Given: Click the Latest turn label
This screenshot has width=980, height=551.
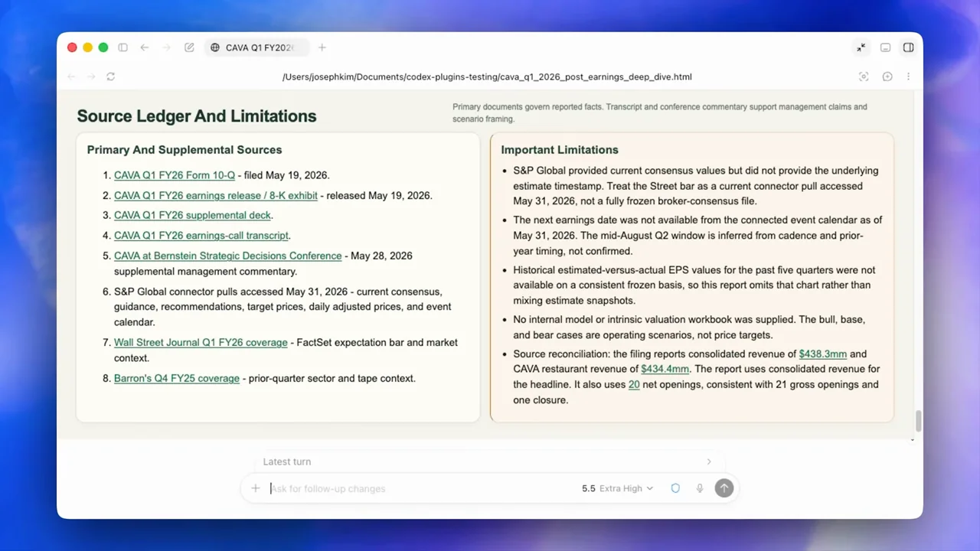Looking at the screenshot, I should coord(287,461).
